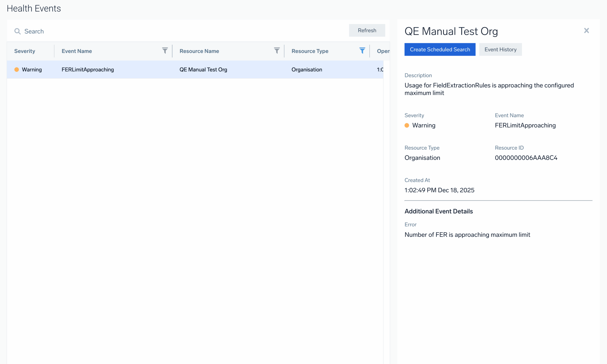The height and width of the screenshot is (364, 607).
Task: Sort by the Resource Type column header
Action: (x=310, y=51)
